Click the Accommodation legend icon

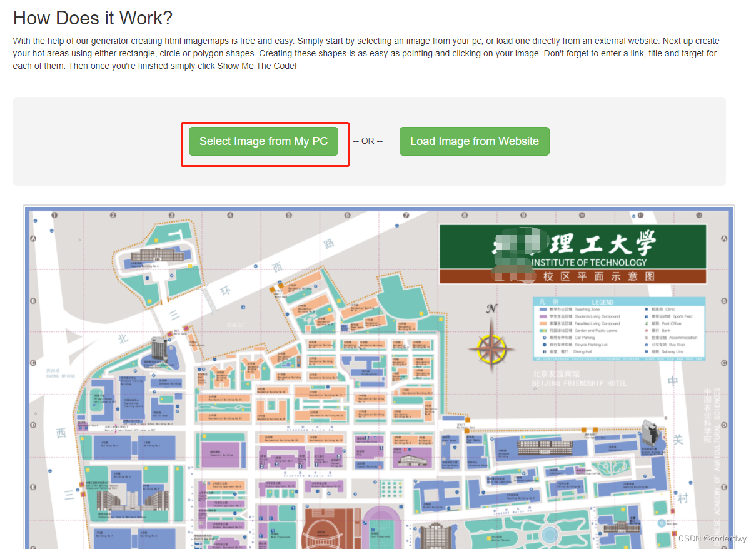(x=647, y=338)
